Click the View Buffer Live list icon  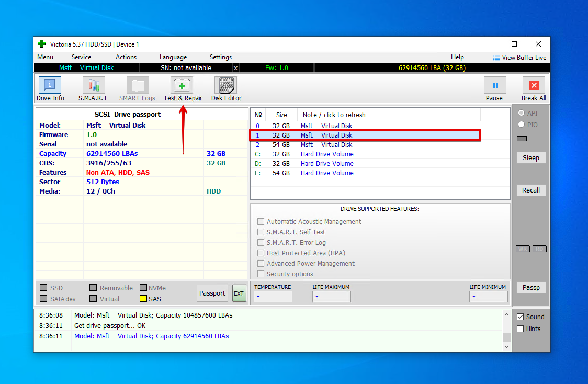[496, 58]
